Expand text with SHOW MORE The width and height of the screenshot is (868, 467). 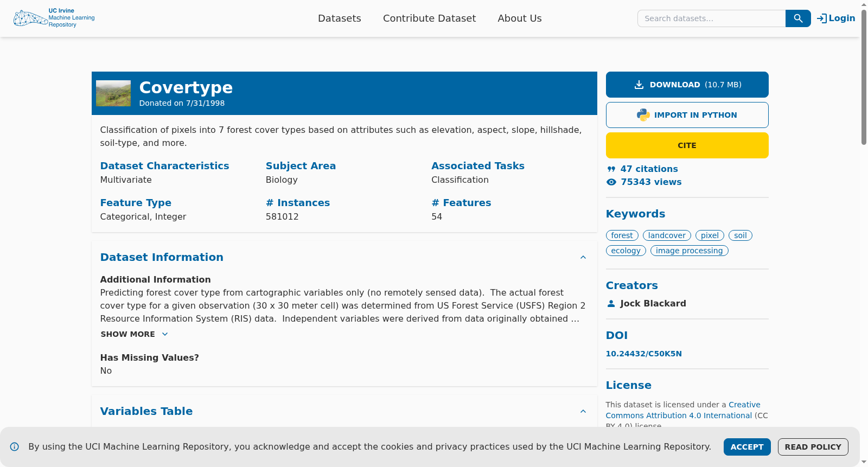(135, 334)
